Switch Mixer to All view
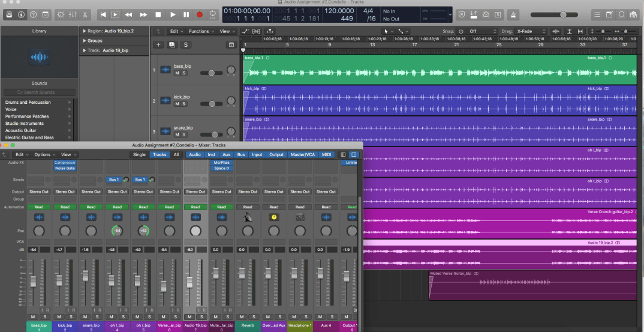 coord(176,155)
